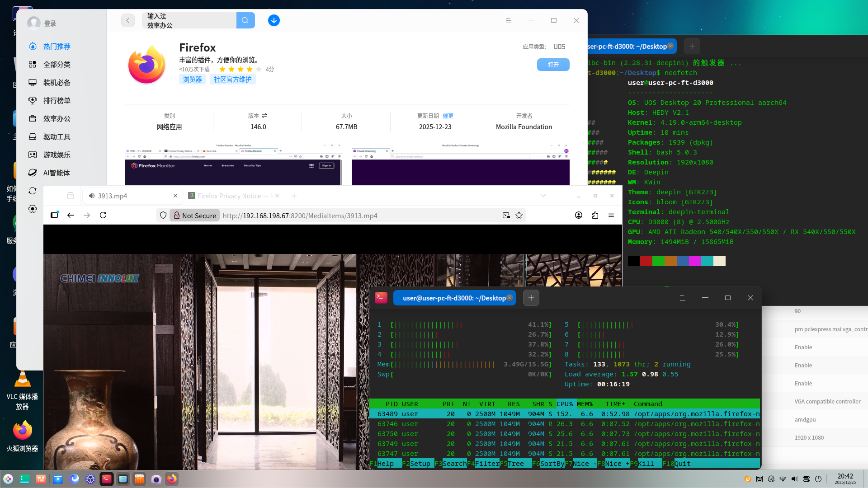Click the 打开 button for Firefox
Viewport: 868px width, 488px height.
(x=553, y=65)
